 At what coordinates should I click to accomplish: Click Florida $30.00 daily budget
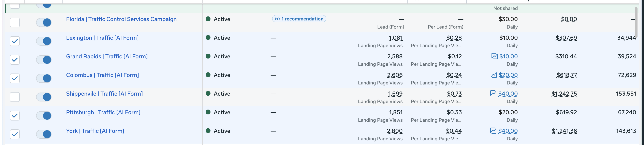(508, 19)
